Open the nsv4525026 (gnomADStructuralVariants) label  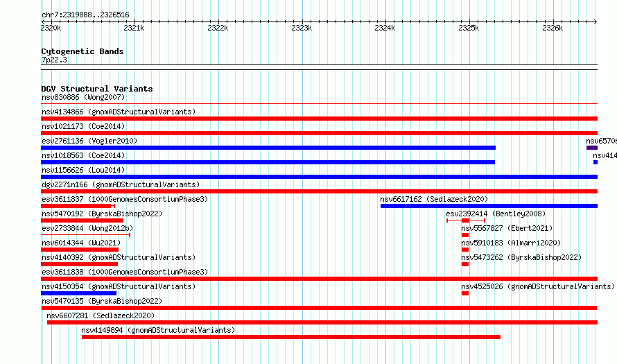(538, 286)
